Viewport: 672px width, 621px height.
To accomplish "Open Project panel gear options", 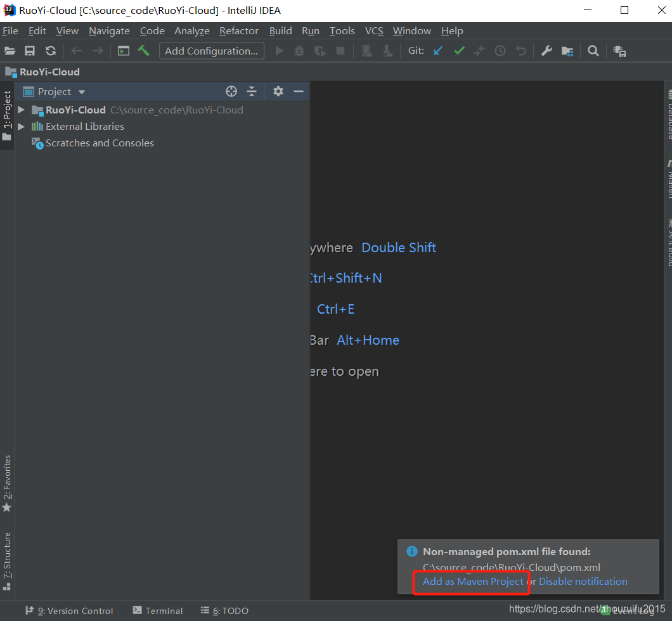I will pos(278,91).
